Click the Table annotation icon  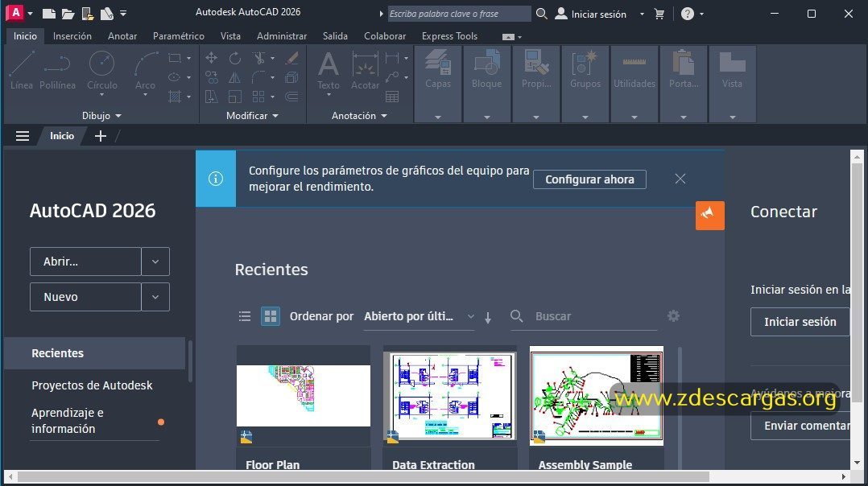(x=392, y=97)
